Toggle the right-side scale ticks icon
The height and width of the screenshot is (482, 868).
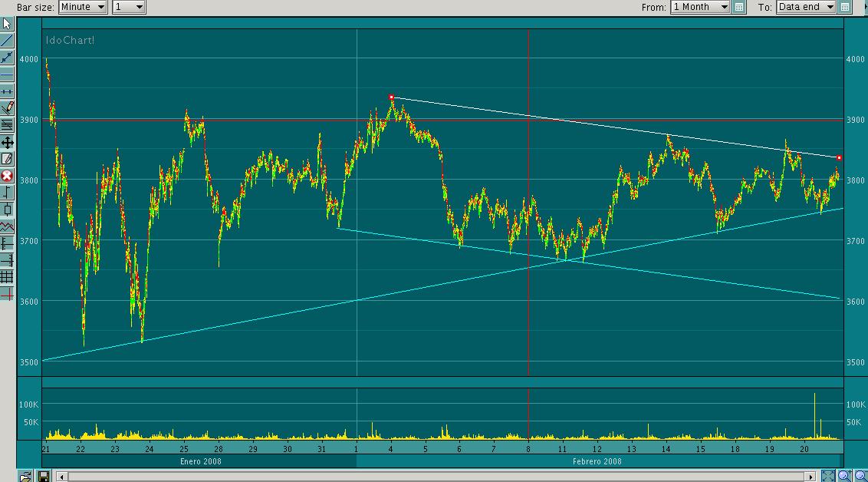click(x=7, y=260)
